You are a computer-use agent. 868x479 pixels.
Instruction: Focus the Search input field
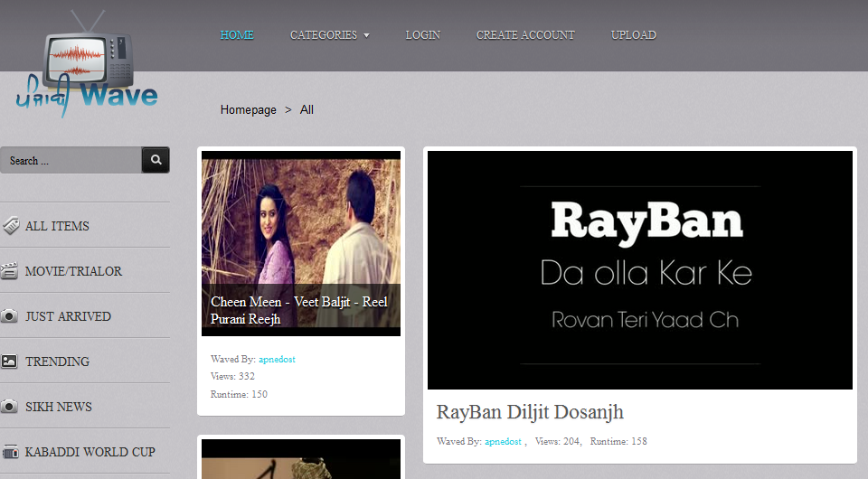[x=71, y=160]
